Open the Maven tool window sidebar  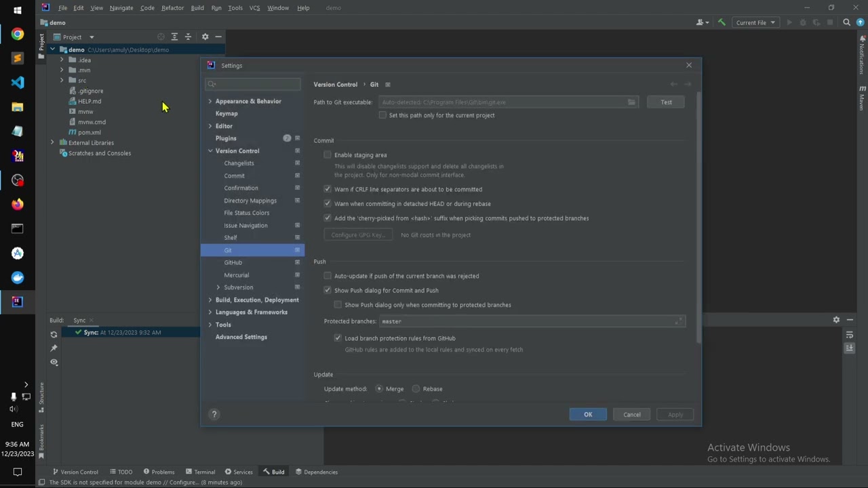pos(862,98)
